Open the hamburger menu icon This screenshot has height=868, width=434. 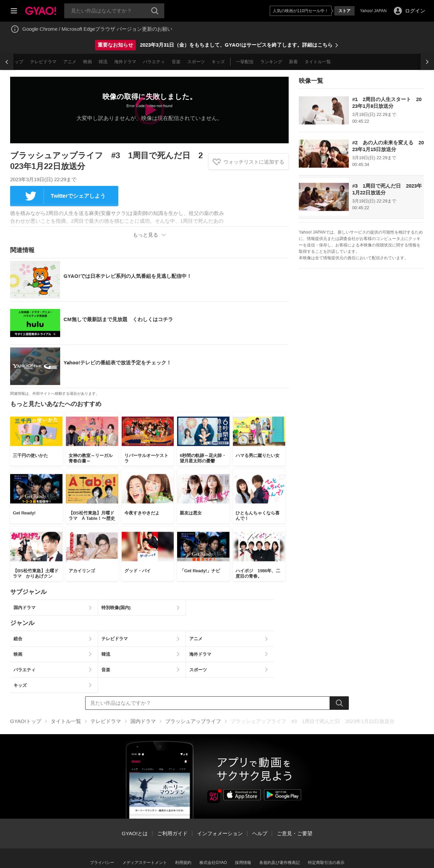pyautogui.click(x=14, y=11)
